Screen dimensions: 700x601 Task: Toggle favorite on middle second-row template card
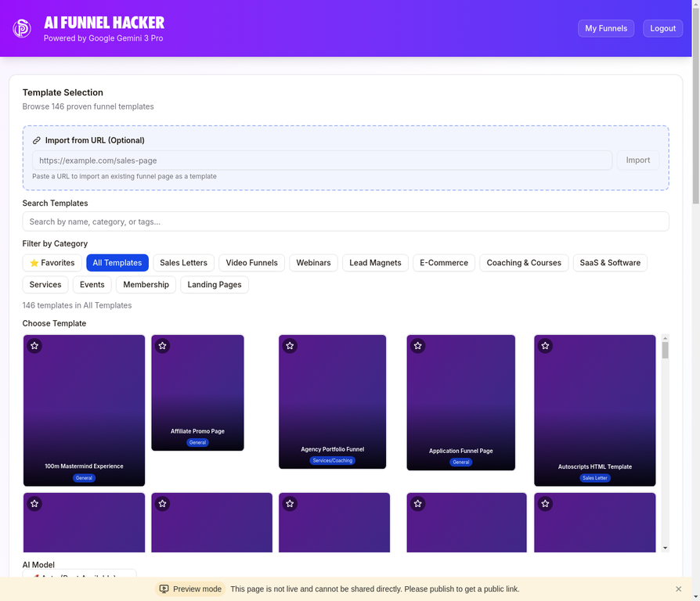click(x=290, y=504)
